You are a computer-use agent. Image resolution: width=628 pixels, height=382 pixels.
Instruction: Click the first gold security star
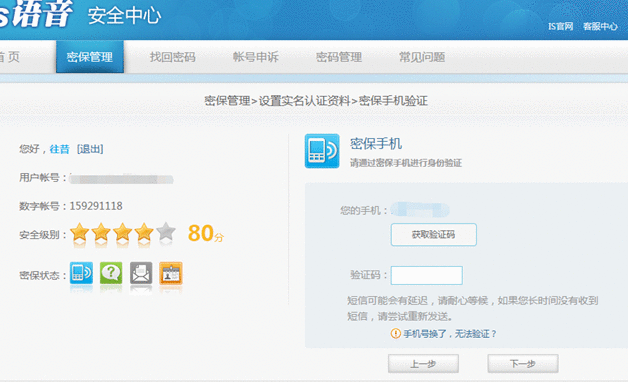80,232
